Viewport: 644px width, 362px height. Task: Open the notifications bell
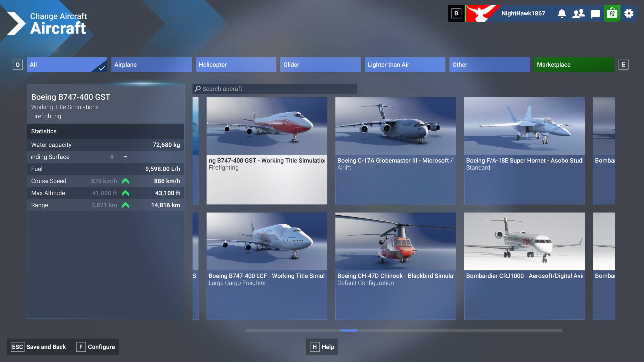pyautogui.click(x=562, y=13)
